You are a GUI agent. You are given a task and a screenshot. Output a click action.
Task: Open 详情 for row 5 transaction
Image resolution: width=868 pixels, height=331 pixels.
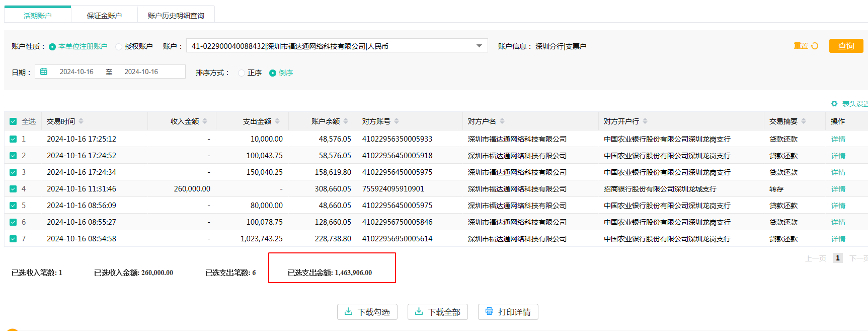tap(838, 206)
